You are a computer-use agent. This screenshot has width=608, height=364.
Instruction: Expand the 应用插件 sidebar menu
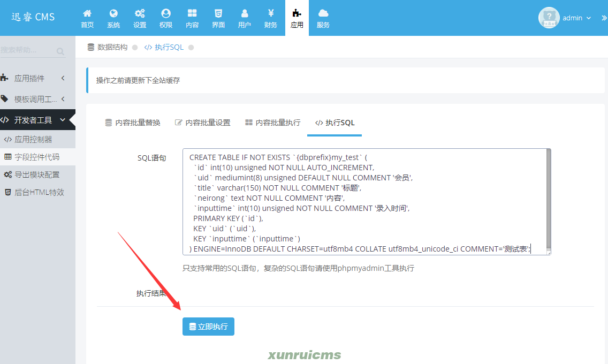37,78
